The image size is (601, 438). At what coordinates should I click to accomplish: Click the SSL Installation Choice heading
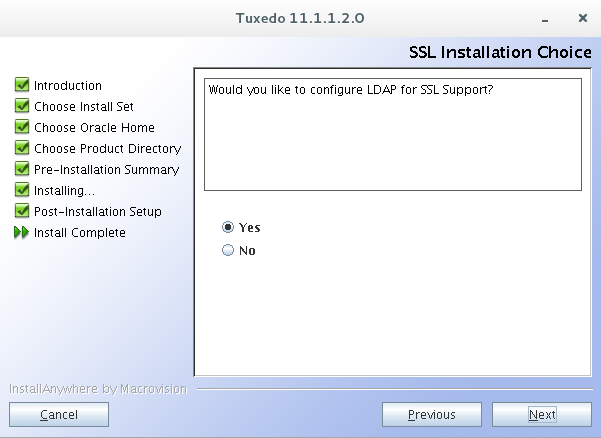click(x=500, y=52)
